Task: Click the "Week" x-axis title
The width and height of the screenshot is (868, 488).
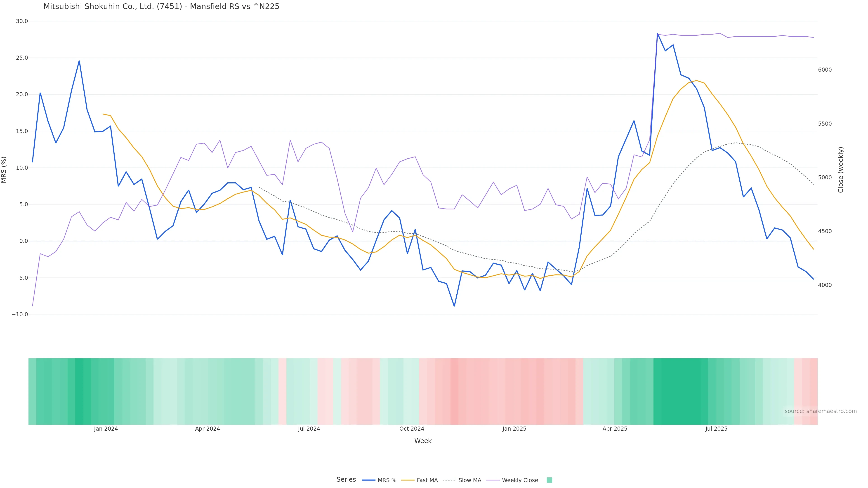Action: pos(423,441)
